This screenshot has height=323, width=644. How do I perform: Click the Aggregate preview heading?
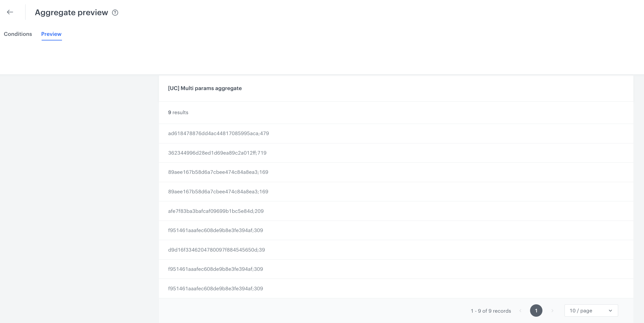click(x=71, y=13)
